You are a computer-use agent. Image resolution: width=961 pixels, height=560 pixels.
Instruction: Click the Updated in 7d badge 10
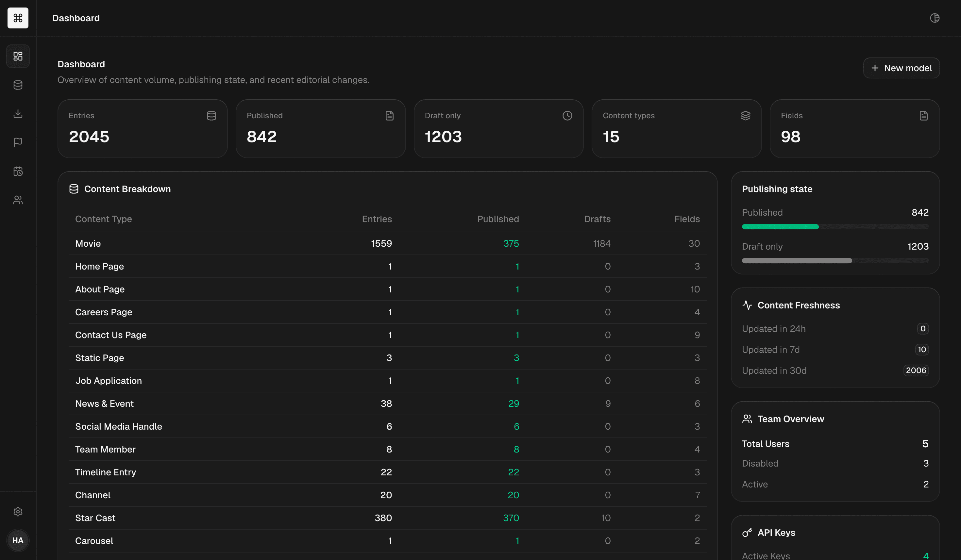tap(922, 350)
